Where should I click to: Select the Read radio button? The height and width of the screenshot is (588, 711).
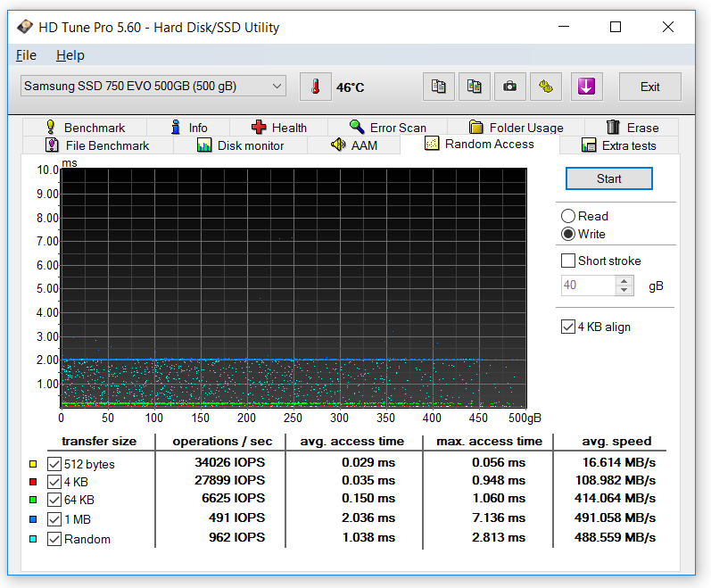(568, 216)
